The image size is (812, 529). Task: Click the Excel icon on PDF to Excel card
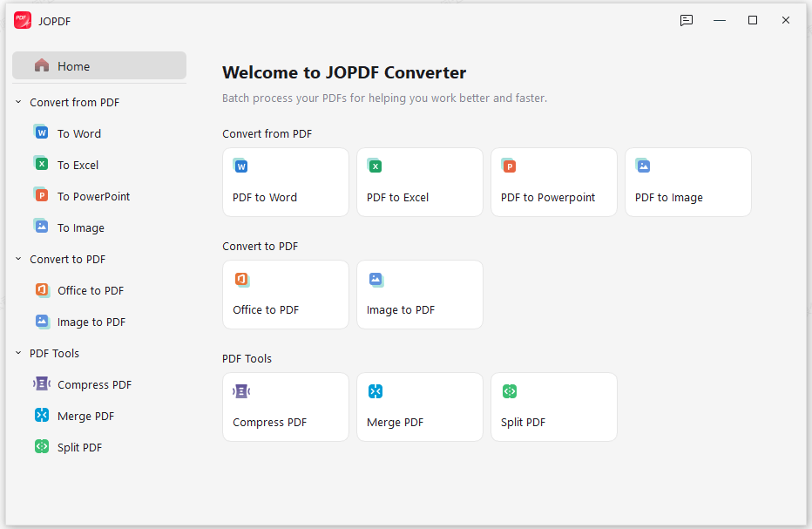click(x=375, y=166)
